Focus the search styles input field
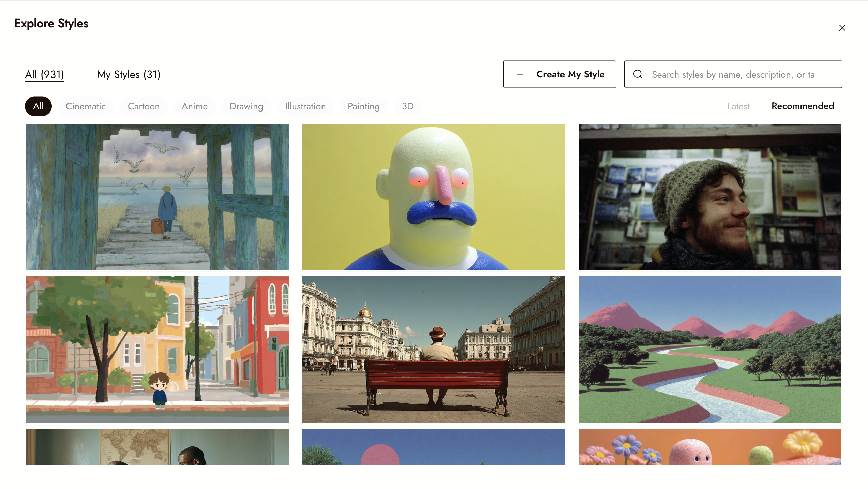 733,74
